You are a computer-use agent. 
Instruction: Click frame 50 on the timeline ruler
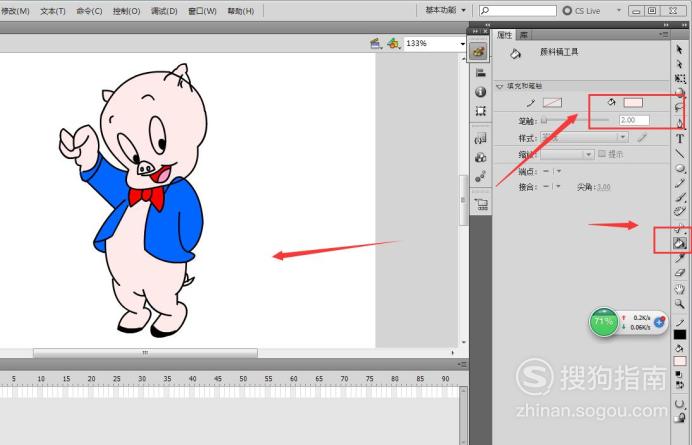[x=243, y=379]
